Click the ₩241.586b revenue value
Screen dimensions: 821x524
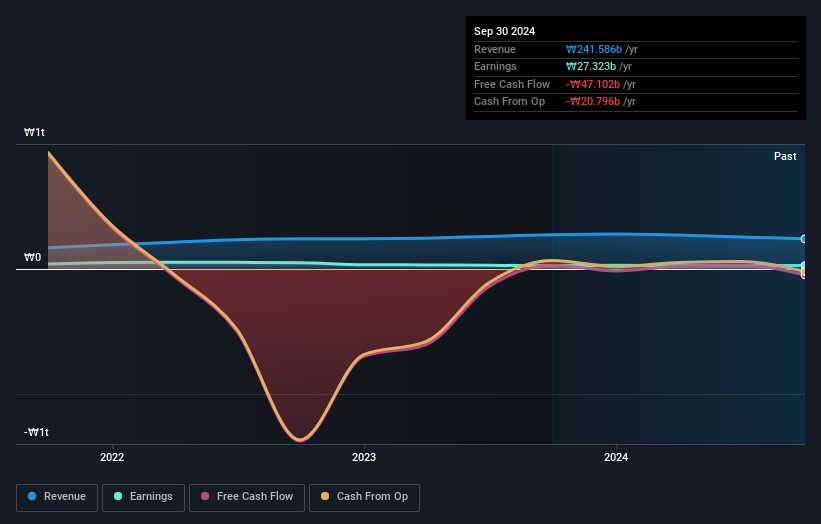coord(594,49)
